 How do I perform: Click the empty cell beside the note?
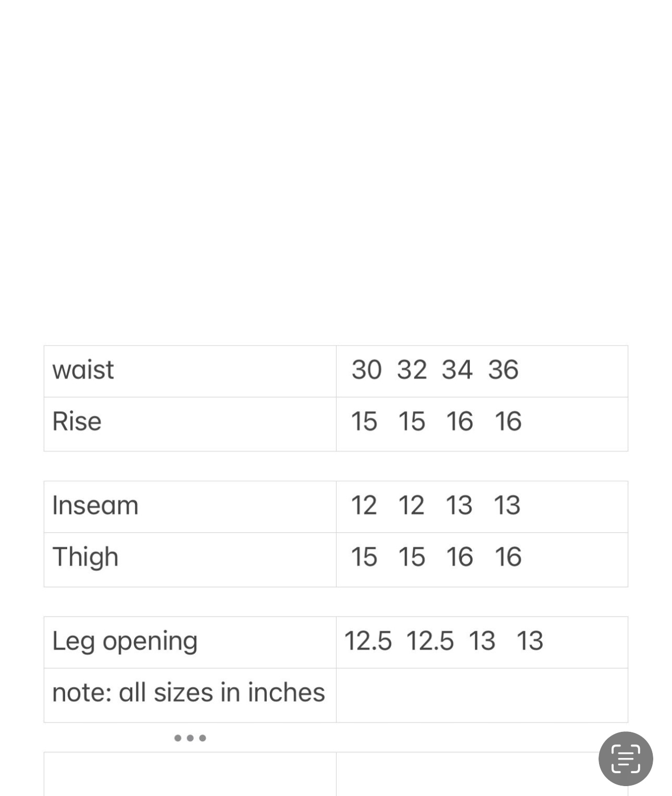coord(482,695)
